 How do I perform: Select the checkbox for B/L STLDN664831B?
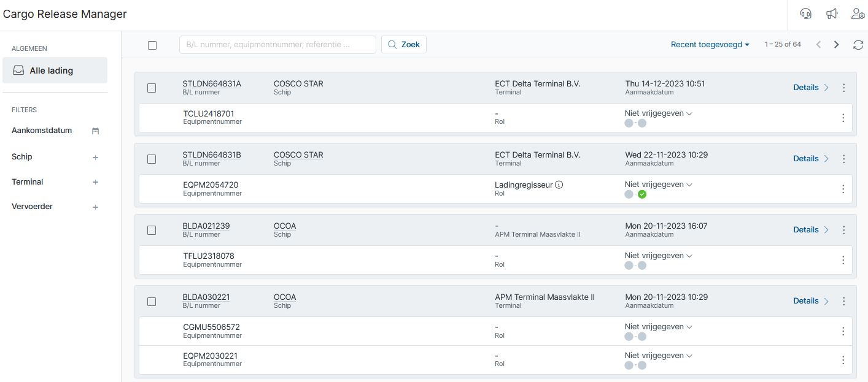152,159
